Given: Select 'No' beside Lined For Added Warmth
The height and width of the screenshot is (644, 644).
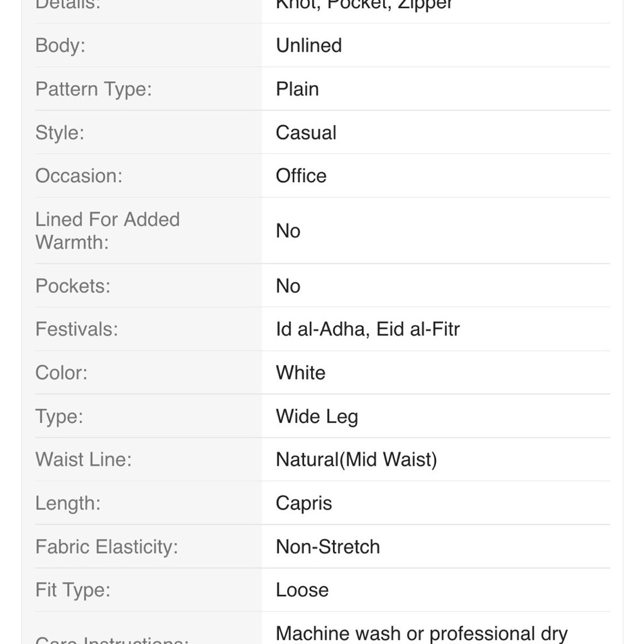Looking at the screenshot, I should (x=289, y=231).
